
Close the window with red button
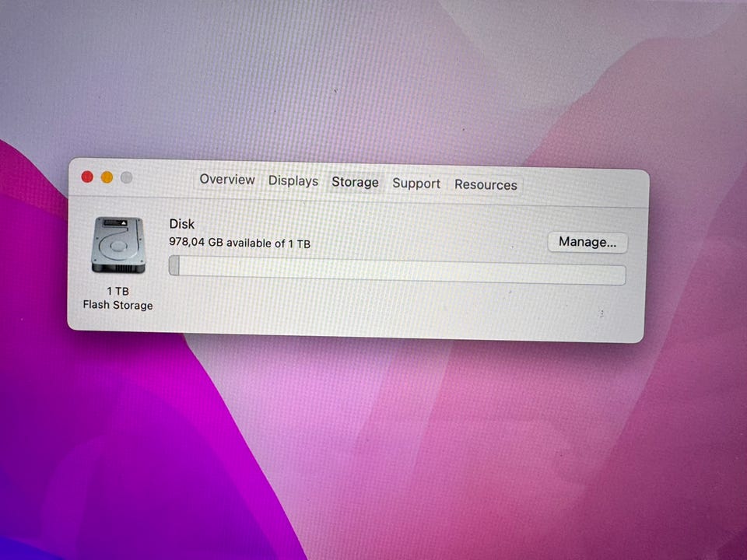87,177
